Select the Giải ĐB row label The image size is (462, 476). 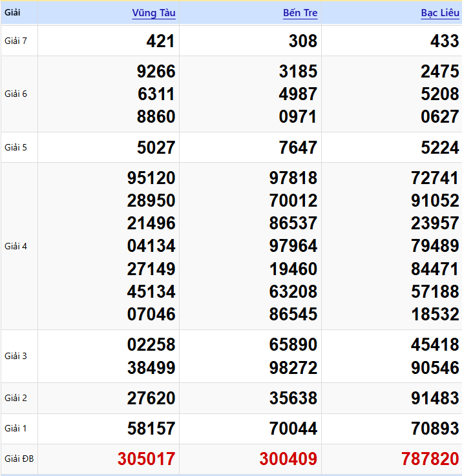click(x=19, y=459)
